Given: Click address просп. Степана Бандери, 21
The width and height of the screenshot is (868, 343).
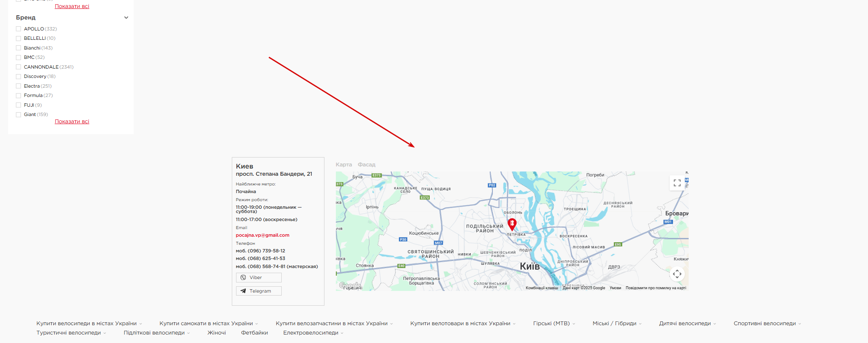Looking at the screenshot, I should pos(274,174).
